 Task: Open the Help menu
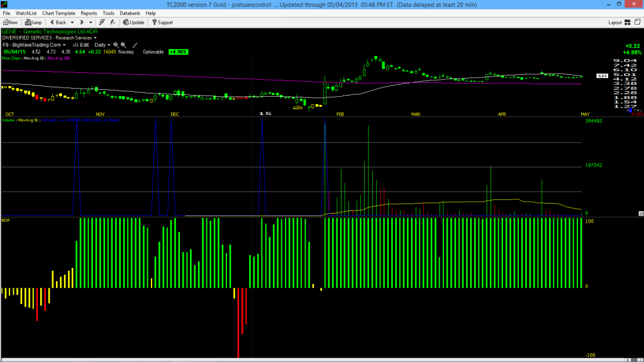[x=151, y=13]
